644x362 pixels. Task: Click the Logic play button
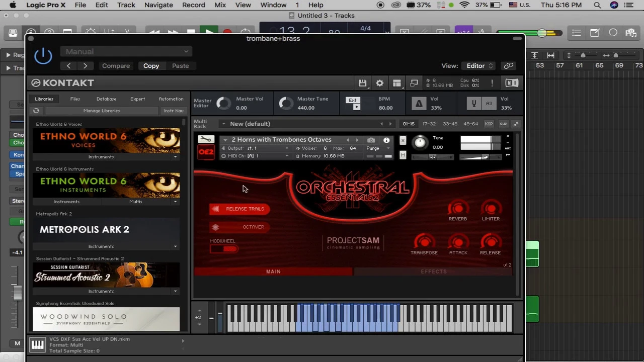tap(209, 32)
